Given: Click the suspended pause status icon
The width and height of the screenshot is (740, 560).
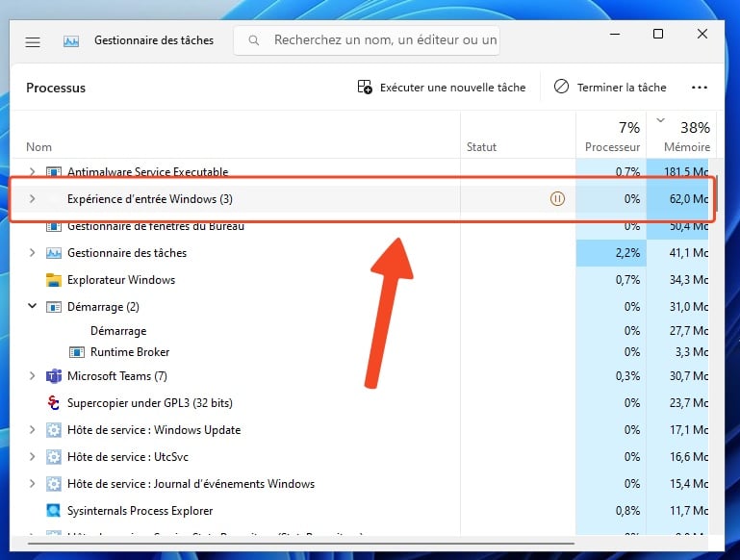Looking at the screenshot, I should click(x=557, y=198).
